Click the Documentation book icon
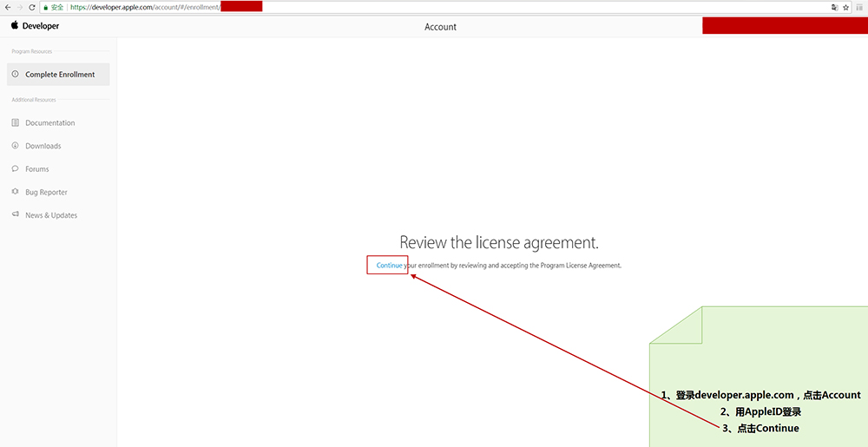The height and width of the screenshot is (447, 868). pyautogui.click(x=16, y=123)
